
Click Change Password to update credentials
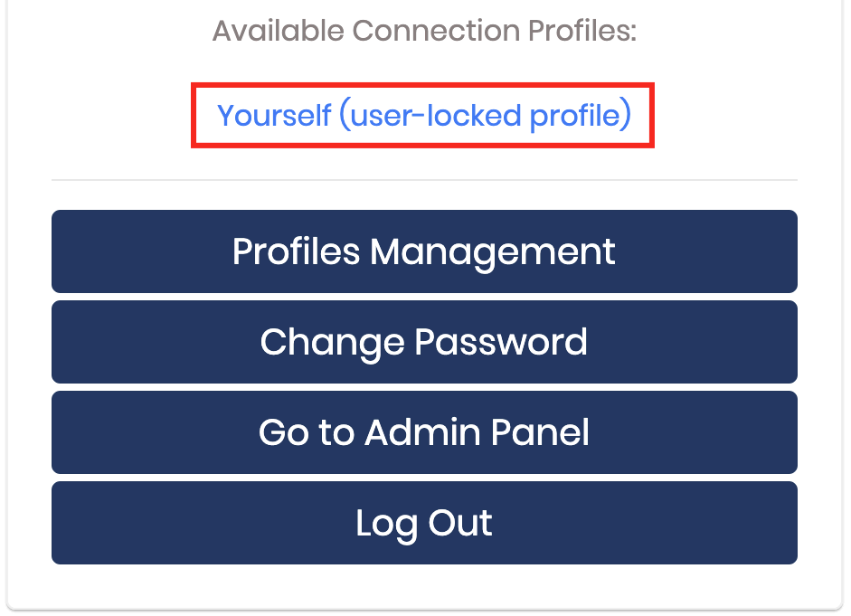pyautogui.click(x=422, y=342)
